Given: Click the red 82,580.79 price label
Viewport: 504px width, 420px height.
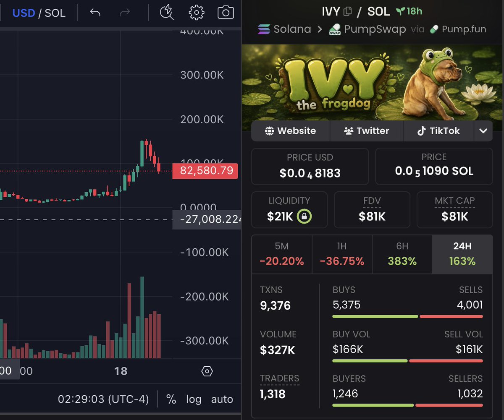Looking at the screenshot, I should point(205,171).
